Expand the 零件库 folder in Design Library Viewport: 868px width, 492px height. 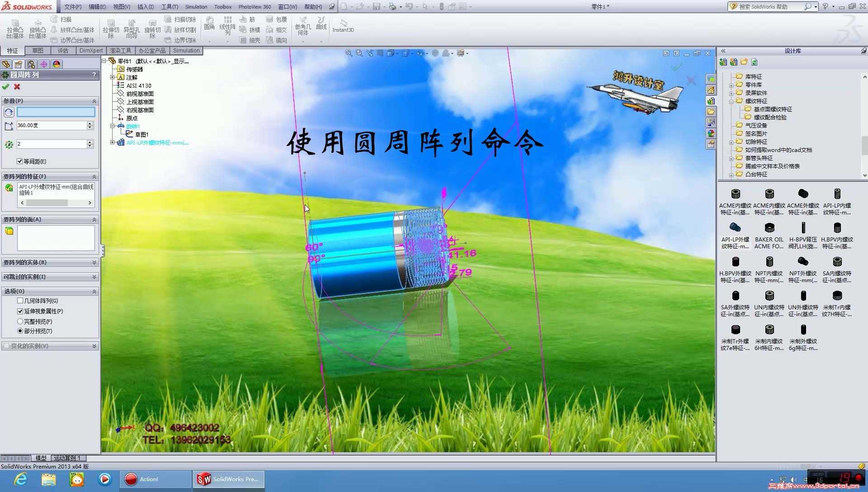[x=731, y=85]
